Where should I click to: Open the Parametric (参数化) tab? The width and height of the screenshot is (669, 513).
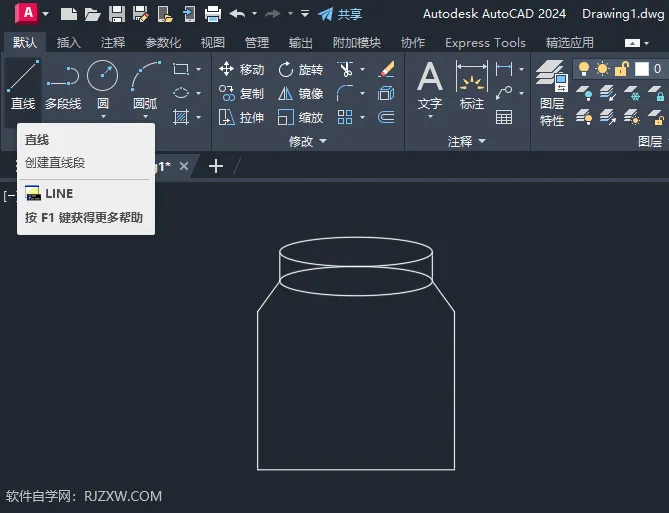pos(163,42)
